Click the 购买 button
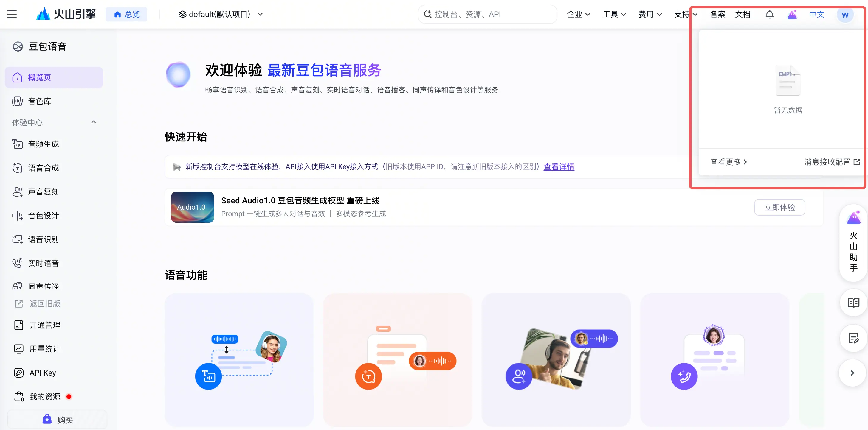The image size is (868, 430). pyautogui.click(x=57, y=420)
